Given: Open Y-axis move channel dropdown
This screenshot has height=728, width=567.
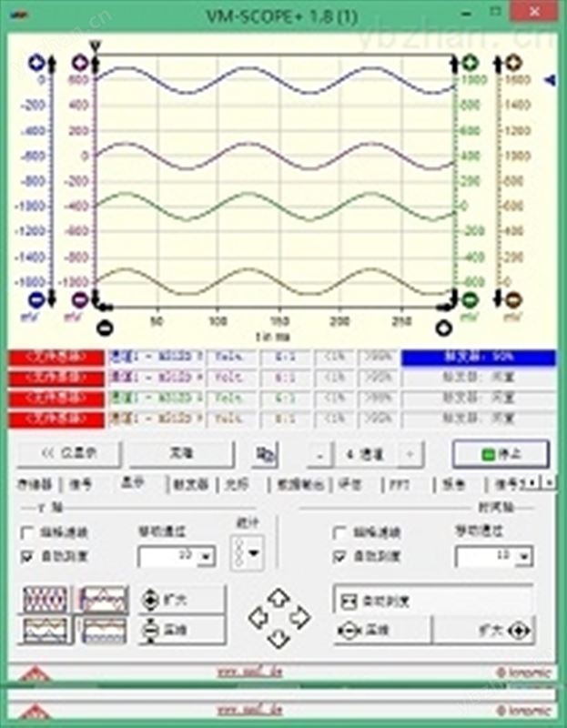Looking at the screenshot, I should (206, 556).
